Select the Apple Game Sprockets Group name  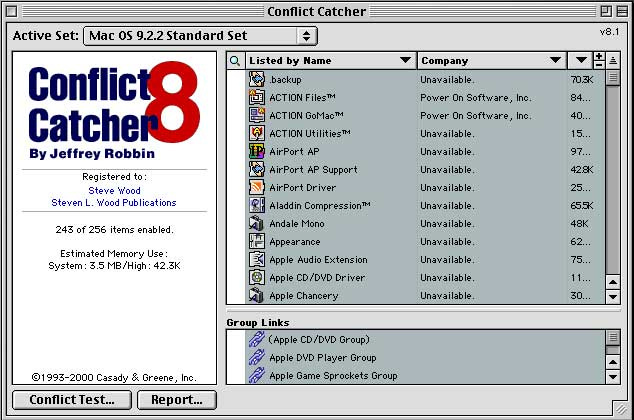[333, 376]
